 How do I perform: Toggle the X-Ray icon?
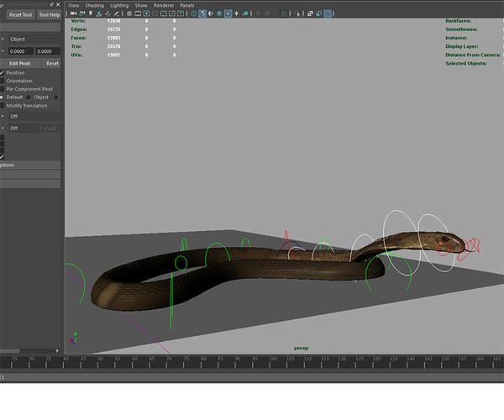[x=310, y=13]
